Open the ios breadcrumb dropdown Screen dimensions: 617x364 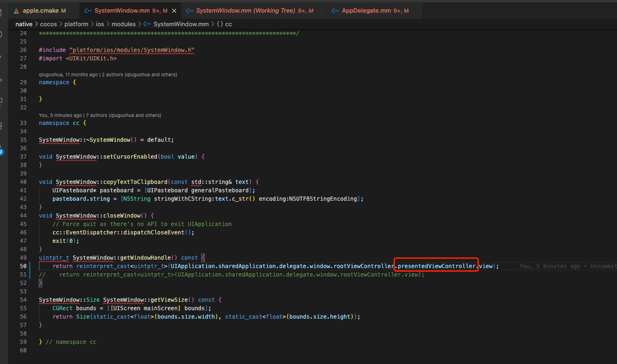100,23
